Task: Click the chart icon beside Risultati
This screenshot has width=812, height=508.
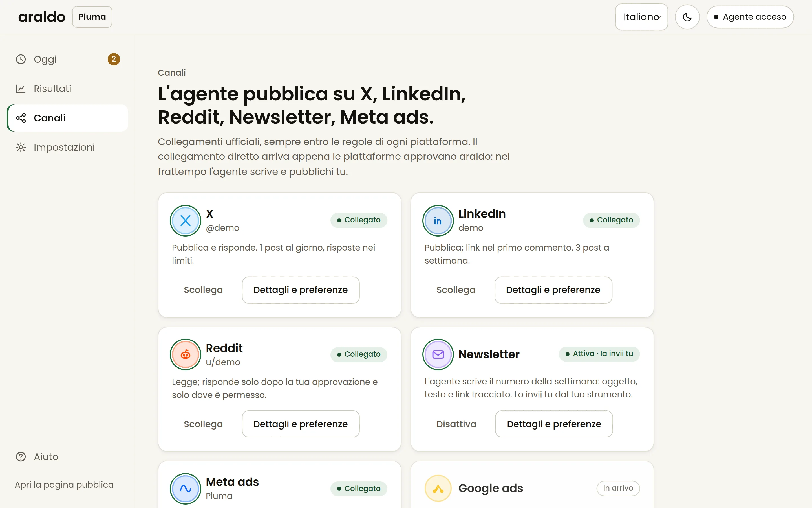Action: coord(21,89)
